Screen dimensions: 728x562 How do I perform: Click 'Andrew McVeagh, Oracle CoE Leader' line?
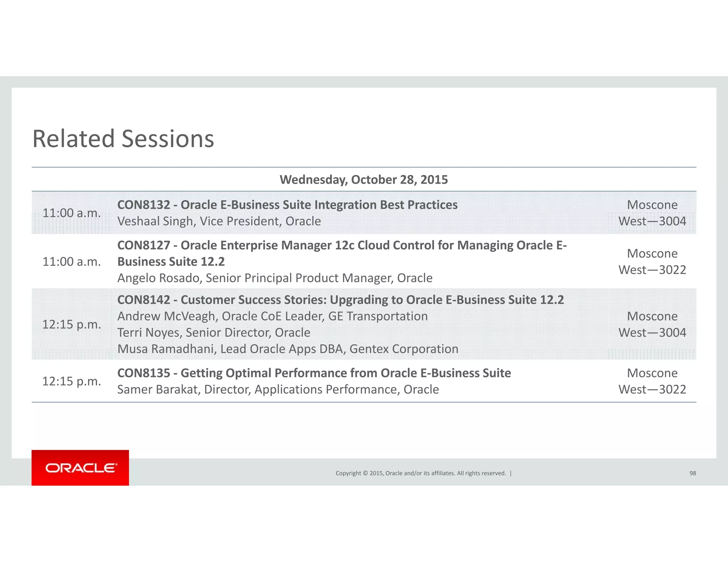click(x=273, y=316)
